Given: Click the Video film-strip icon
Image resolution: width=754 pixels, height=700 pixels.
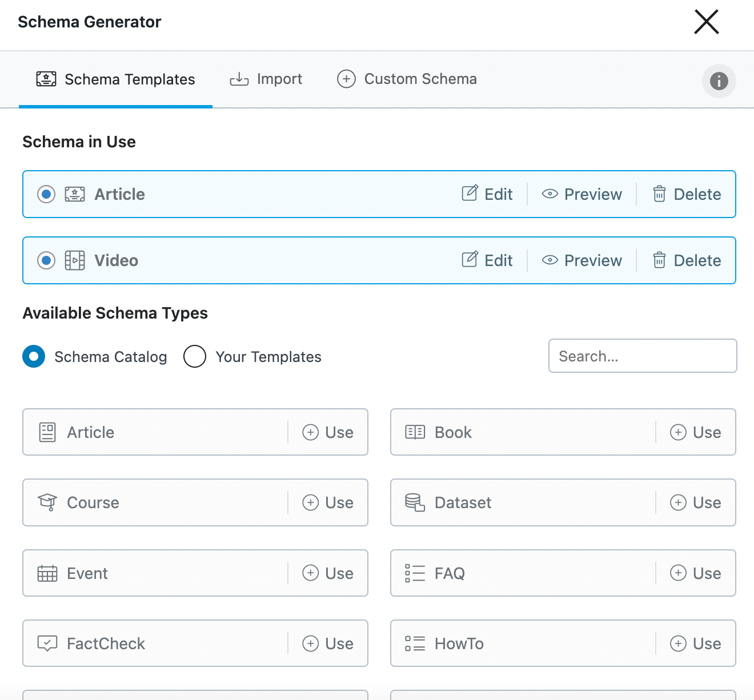Looking at the screenshot, I should click(x=75, y=260).
